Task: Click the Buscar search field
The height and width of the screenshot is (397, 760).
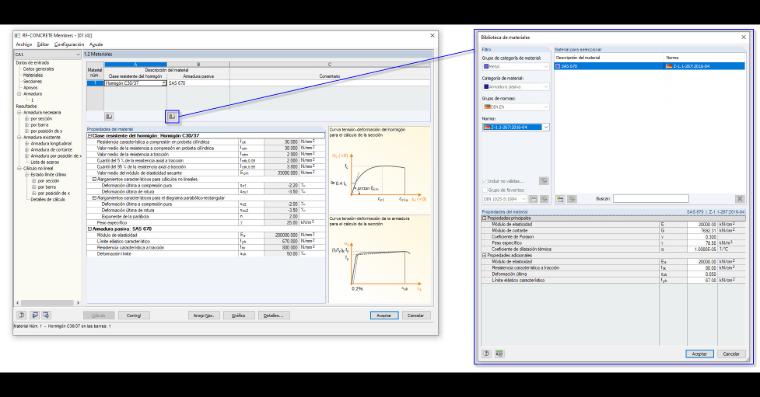Action: click(650, 199)
